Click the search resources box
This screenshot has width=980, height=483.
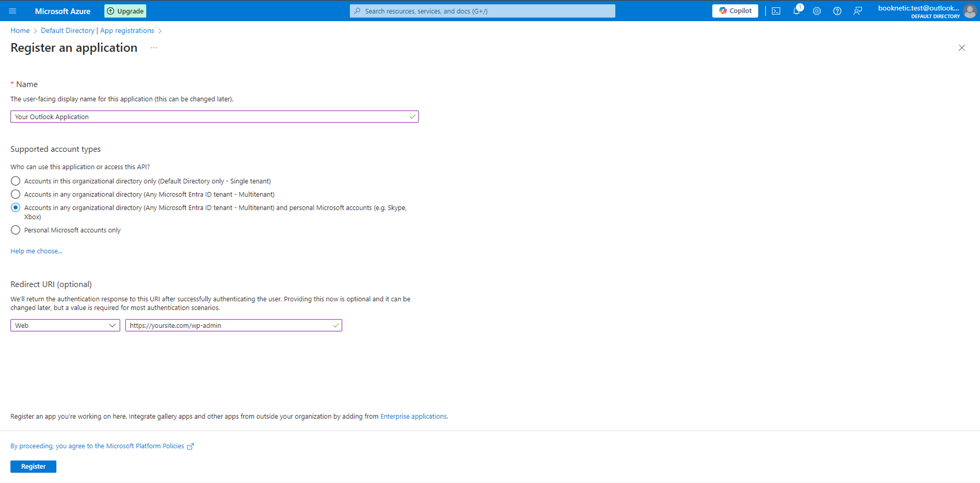click(x=483, y=11)
